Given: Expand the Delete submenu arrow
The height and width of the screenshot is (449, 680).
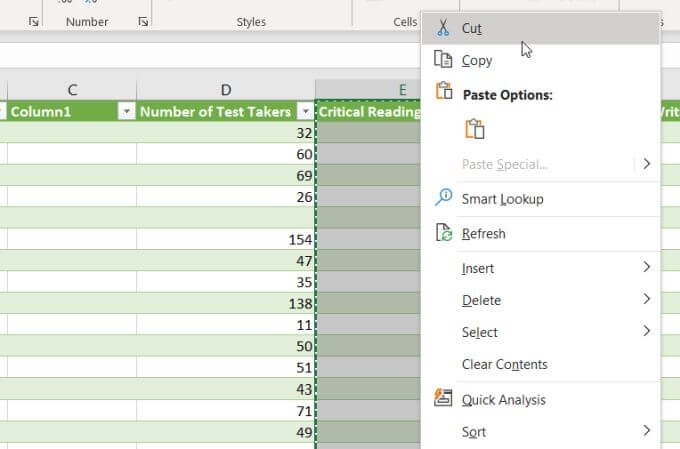Looking at the screenshot, I should (647, 299).
